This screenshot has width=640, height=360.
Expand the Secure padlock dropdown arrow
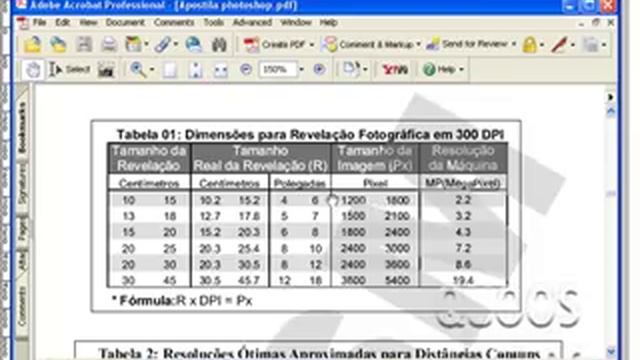pos(542,44)
